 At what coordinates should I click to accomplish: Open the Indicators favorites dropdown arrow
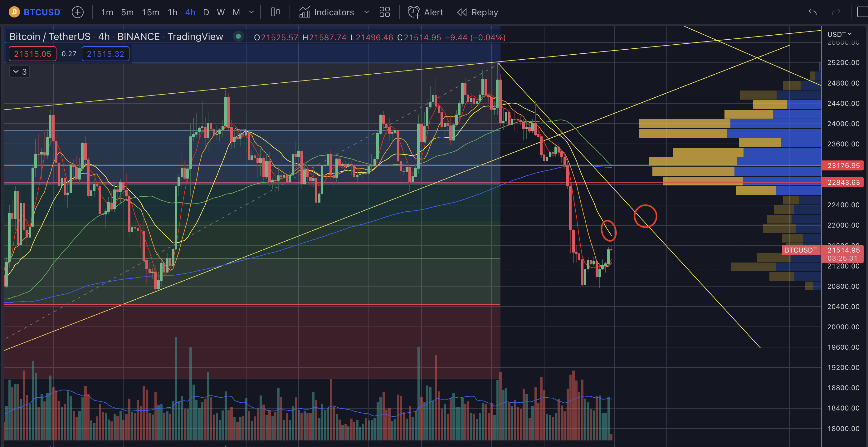tap(367, 12)
